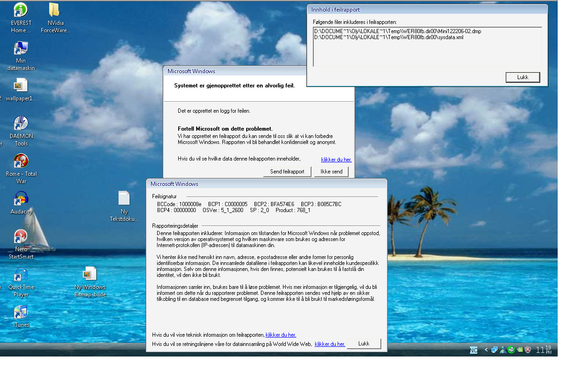Click the BCP3 : B085C7BC value
This screenshot has width=588, height=368.
(x=321, y=204)
